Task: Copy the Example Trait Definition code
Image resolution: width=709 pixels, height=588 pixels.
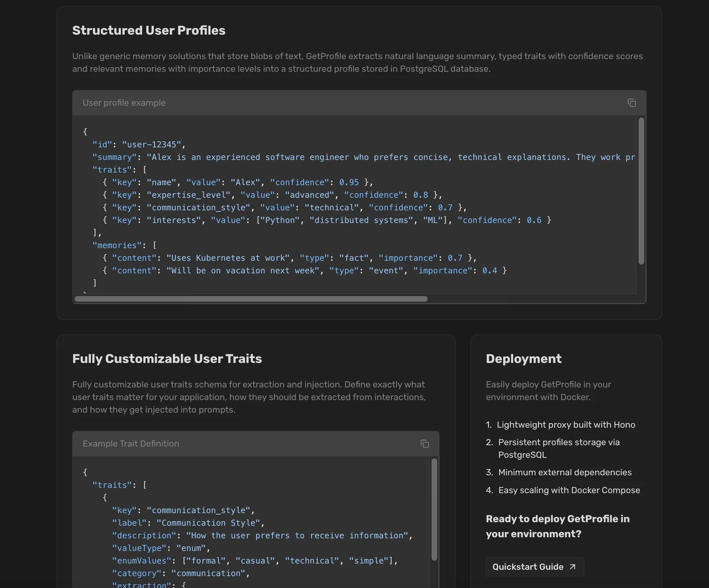Action: pos(425,444)
